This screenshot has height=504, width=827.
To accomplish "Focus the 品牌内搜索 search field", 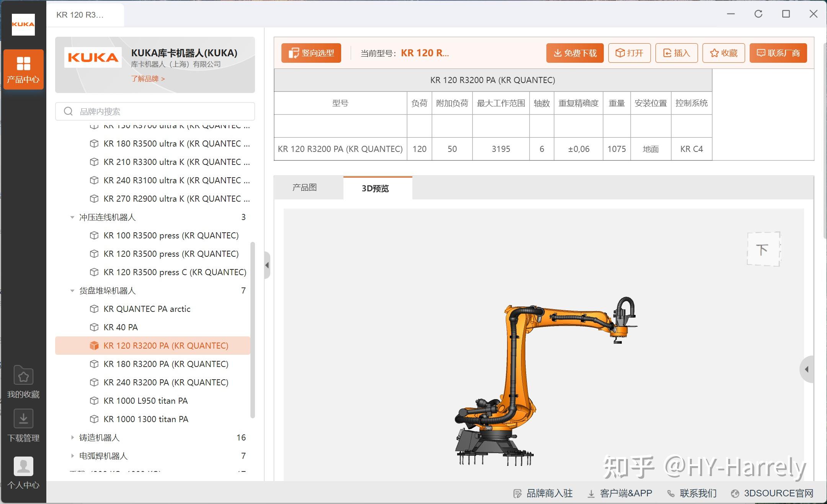I will (155, 111).
